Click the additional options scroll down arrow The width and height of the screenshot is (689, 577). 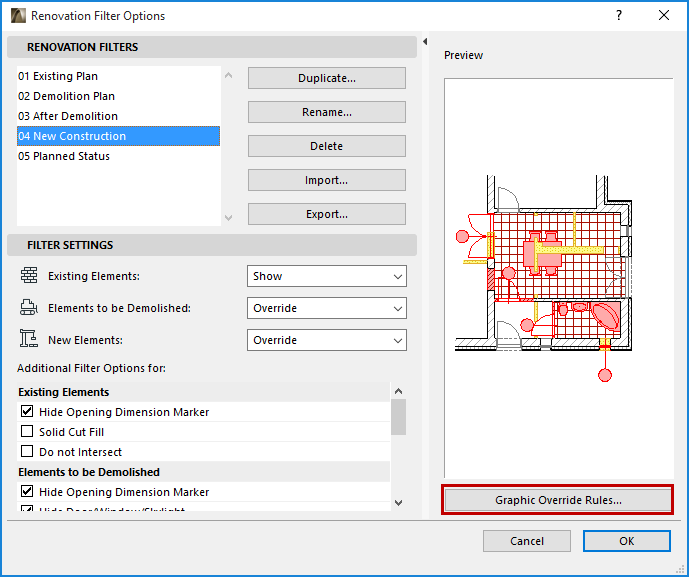click(399, 503)
